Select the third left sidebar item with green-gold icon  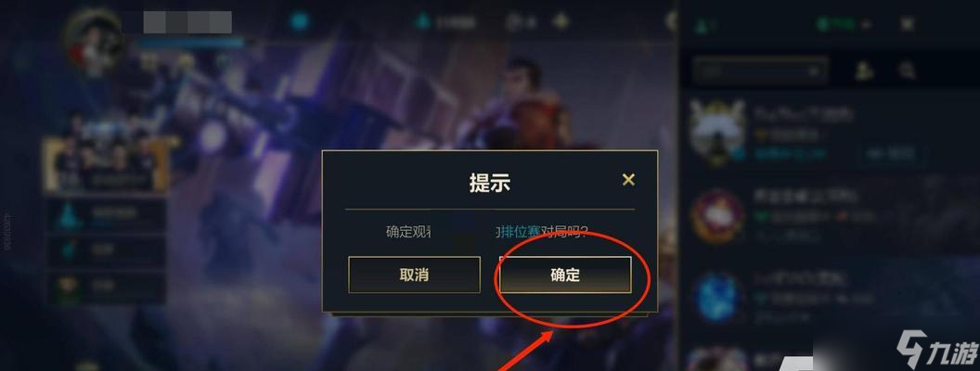(106, 288)
